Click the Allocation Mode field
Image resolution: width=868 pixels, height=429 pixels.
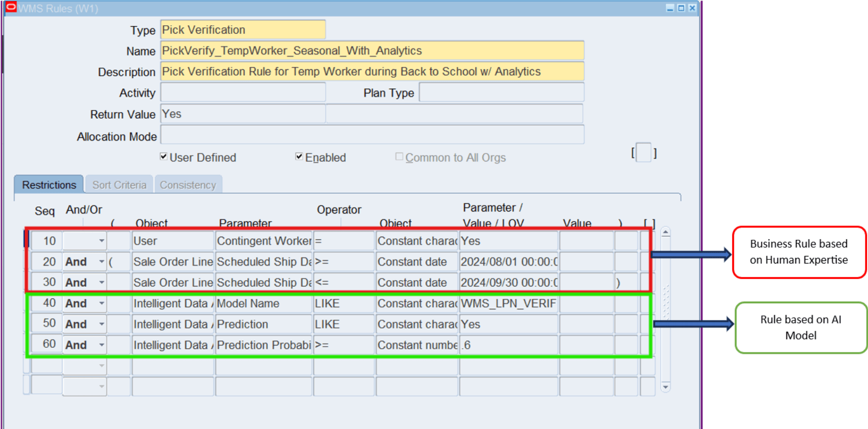click(372, 135)
